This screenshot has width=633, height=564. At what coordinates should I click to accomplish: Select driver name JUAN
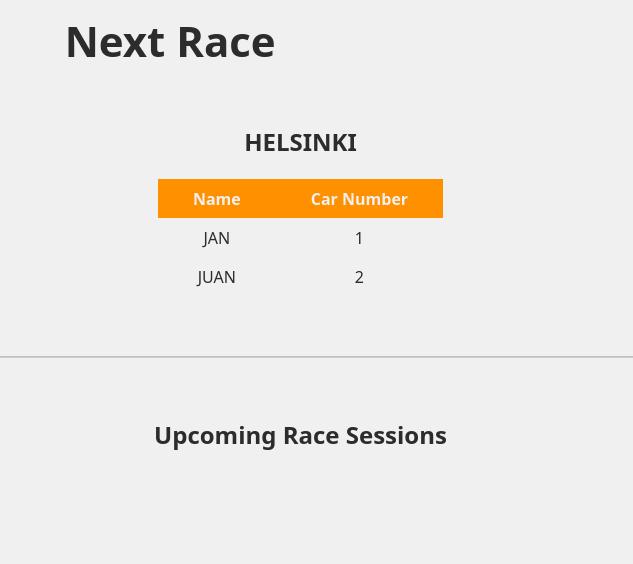[216, 277]
